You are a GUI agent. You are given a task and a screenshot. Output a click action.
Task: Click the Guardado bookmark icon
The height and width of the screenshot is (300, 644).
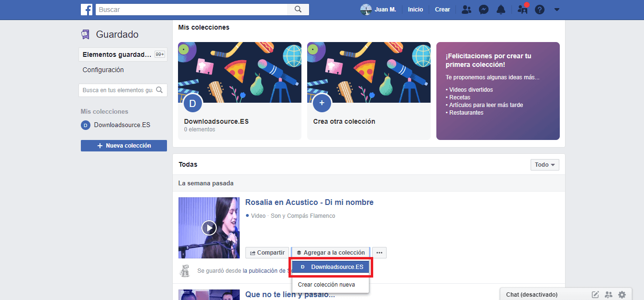(85, 34)
